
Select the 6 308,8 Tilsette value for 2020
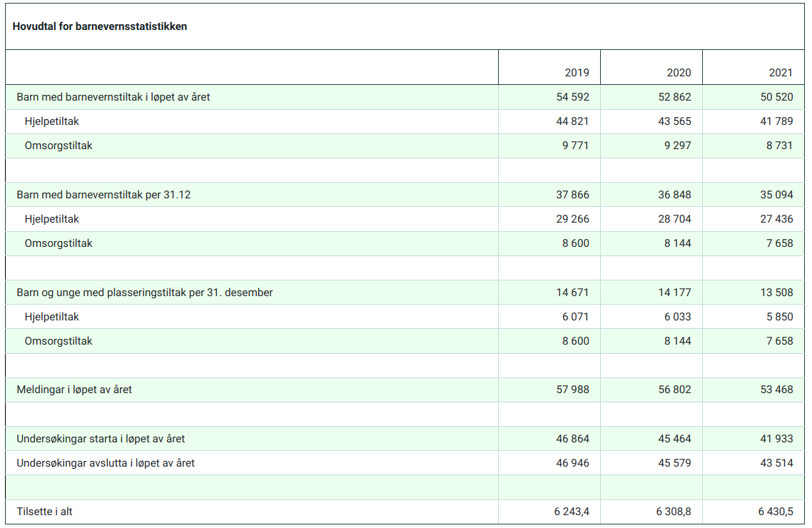pyautogui.click(x=673, y=512)
